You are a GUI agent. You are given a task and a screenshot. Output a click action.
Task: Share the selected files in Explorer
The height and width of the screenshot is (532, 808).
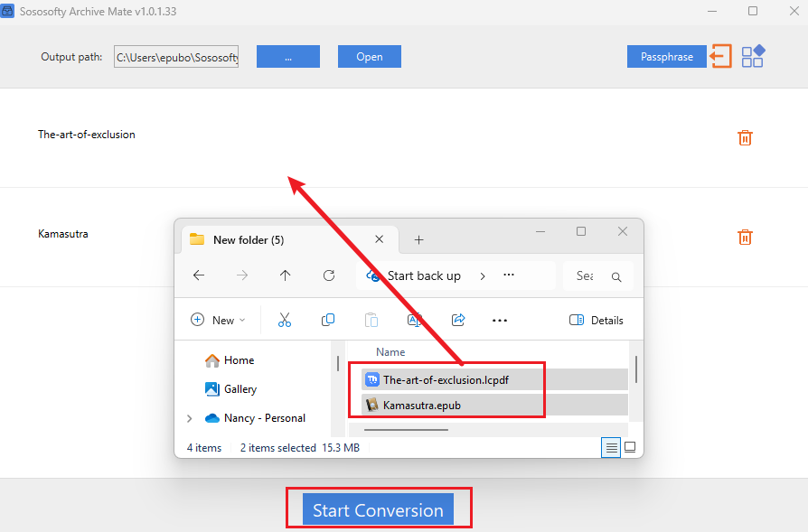click(x=458, y=320)
